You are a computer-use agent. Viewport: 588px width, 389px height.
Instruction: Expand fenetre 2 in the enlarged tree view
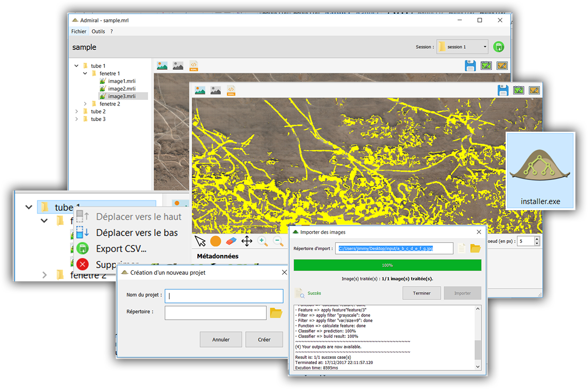click(45, 274)
